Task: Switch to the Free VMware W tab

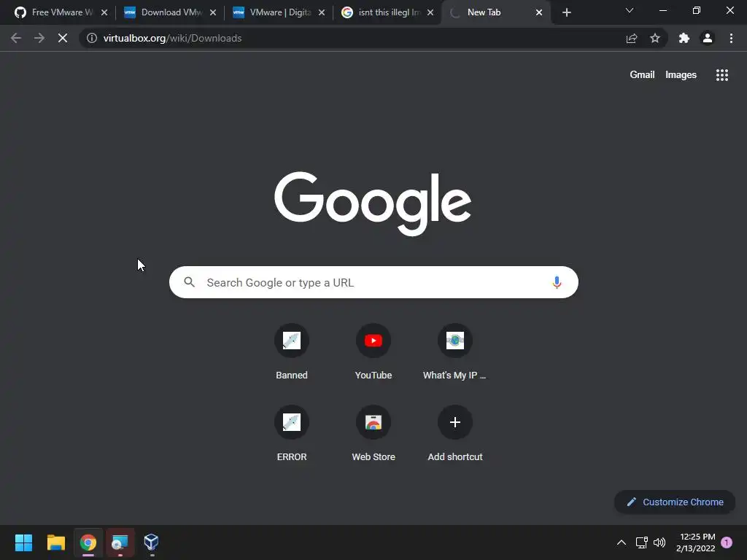Action: [62, 12]
